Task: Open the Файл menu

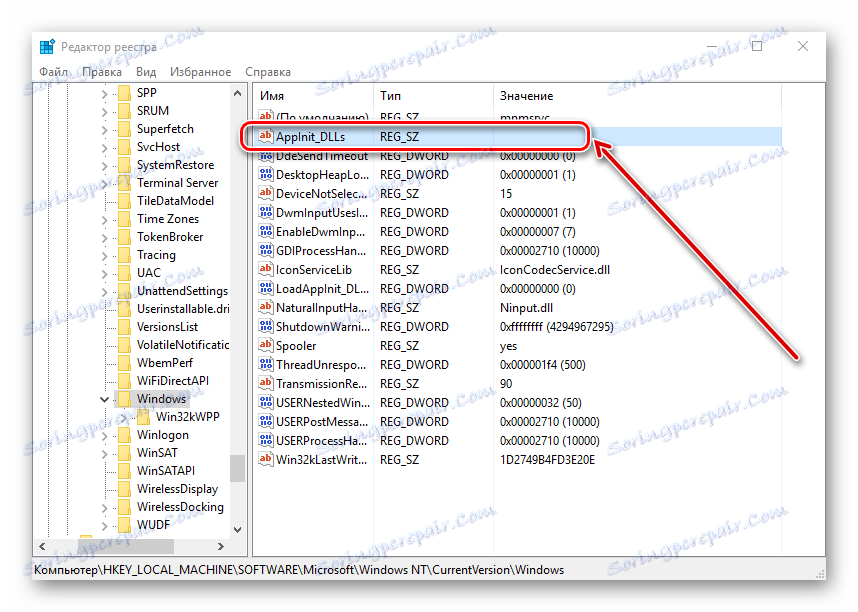Action: 54,72
